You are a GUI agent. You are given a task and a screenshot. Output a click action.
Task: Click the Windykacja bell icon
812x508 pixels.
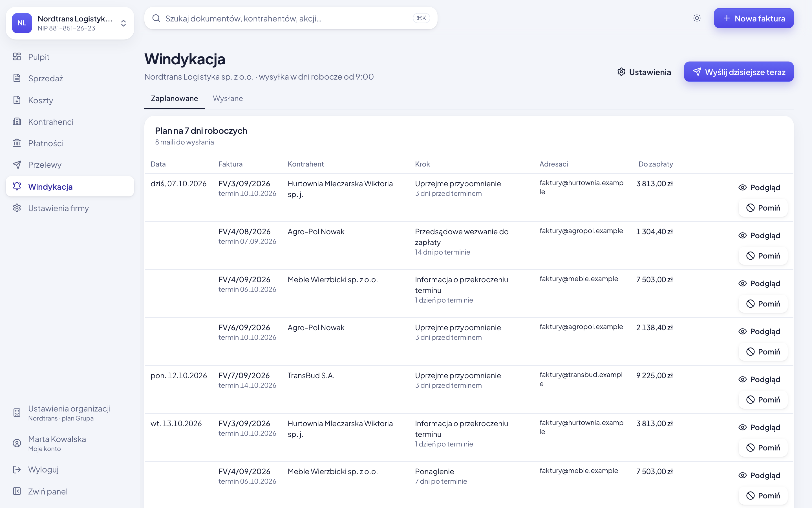tap(17, 186)
